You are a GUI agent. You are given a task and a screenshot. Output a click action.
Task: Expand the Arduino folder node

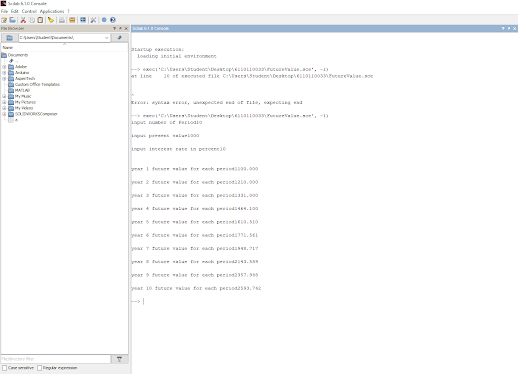tap(4, 73)
